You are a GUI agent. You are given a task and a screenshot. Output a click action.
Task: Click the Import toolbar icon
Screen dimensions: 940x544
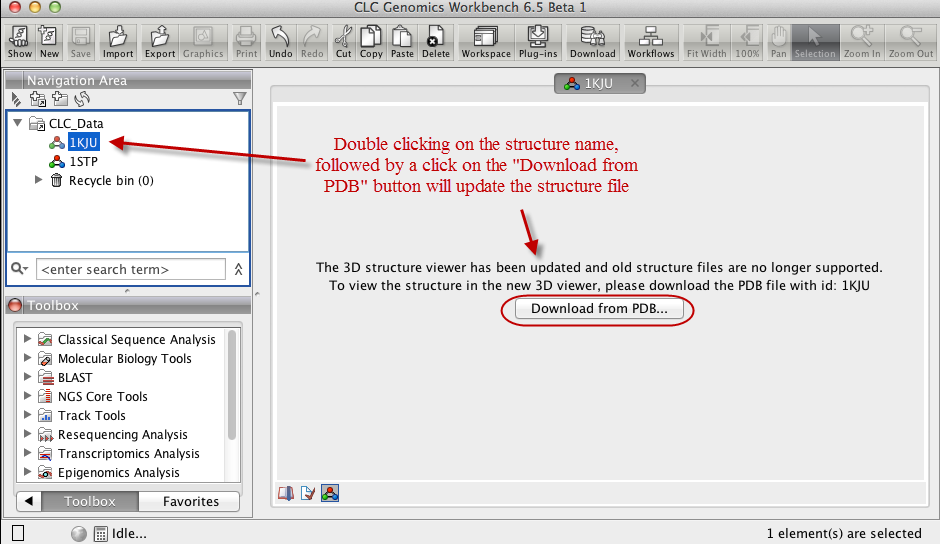pos(118,41)
